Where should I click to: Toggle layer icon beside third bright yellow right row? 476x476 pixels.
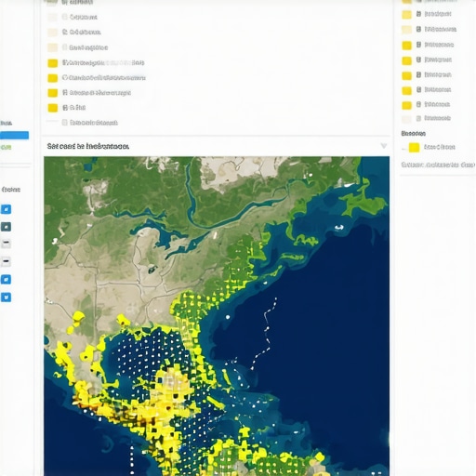[418, 74]
